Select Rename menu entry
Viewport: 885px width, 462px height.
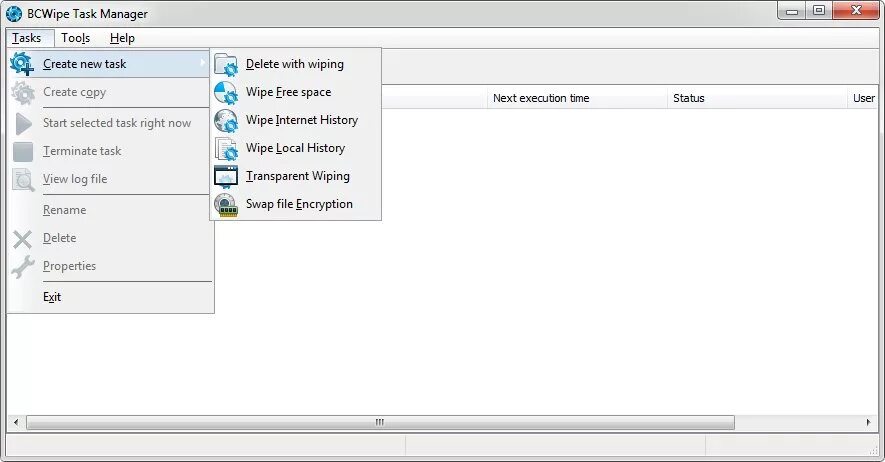coord(109,210)
